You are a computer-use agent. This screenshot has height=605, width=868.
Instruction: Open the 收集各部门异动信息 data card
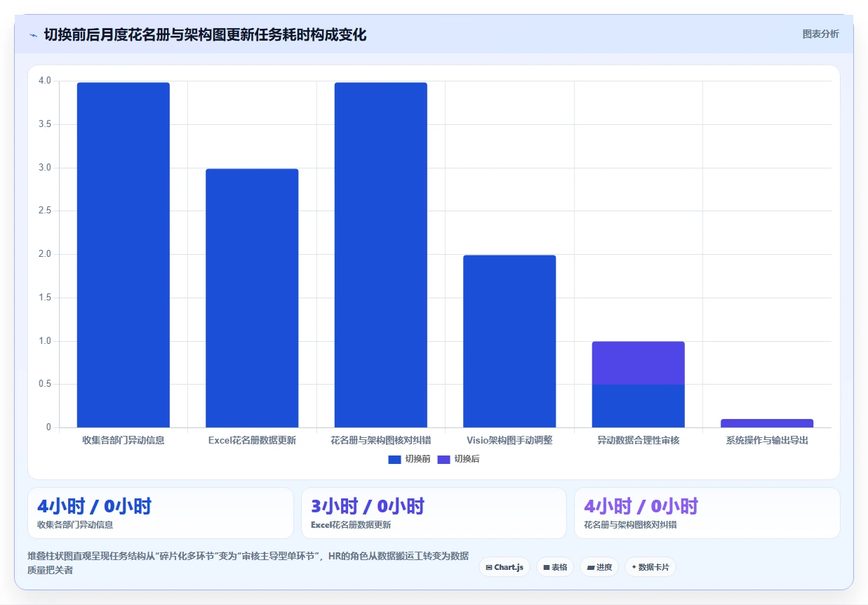pos(161,513)
